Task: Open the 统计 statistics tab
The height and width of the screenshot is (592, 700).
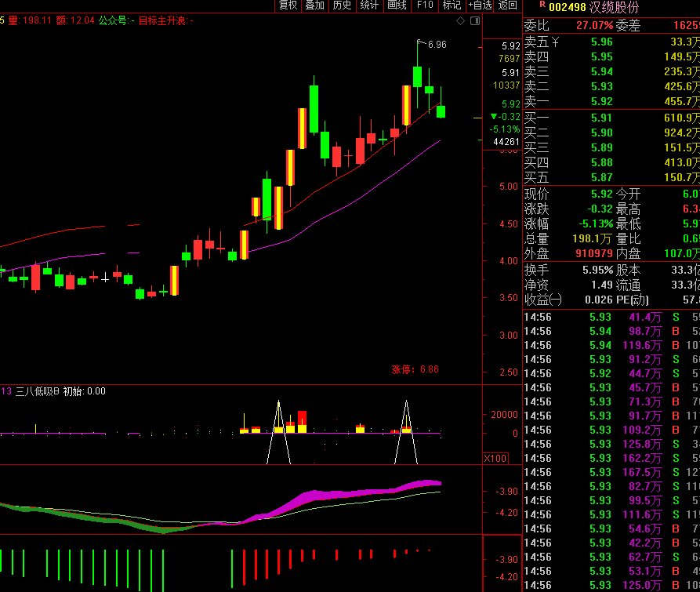Action: pos(369,5)
